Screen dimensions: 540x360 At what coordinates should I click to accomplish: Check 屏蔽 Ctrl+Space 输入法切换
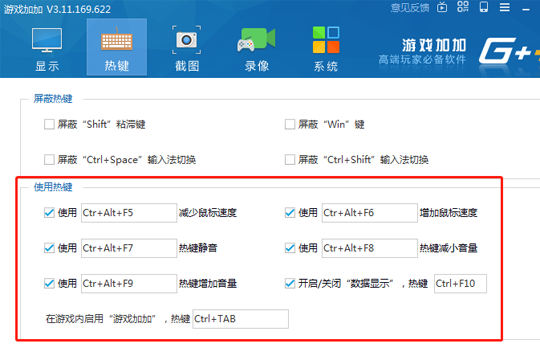49,160
